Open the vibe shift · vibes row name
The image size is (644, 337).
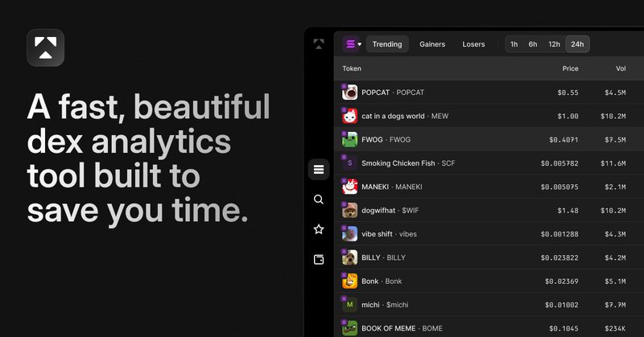point(389,234)
